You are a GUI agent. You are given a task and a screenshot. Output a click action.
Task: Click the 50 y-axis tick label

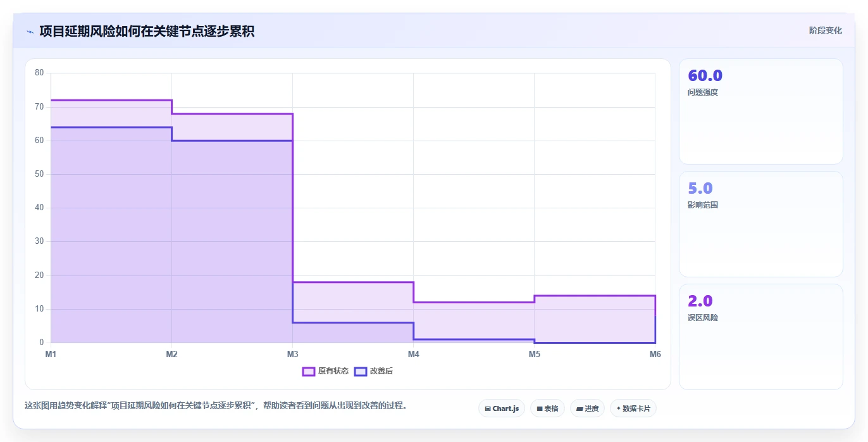pos(39,174)
